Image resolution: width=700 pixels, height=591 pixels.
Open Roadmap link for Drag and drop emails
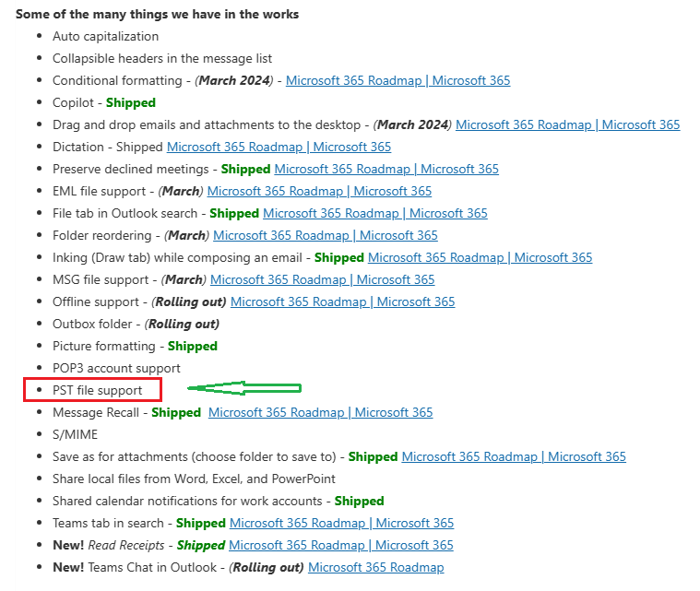click(x=567, y=125)
